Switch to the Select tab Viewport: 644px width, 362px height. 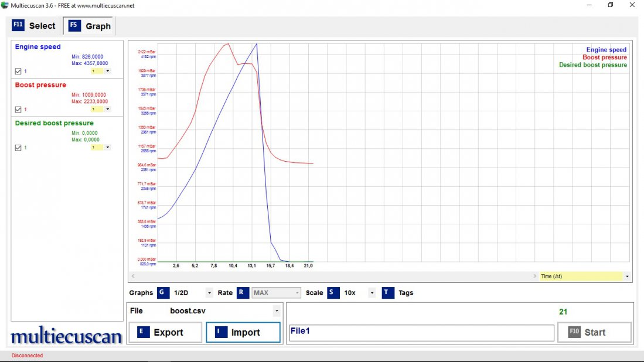(34, 26)
